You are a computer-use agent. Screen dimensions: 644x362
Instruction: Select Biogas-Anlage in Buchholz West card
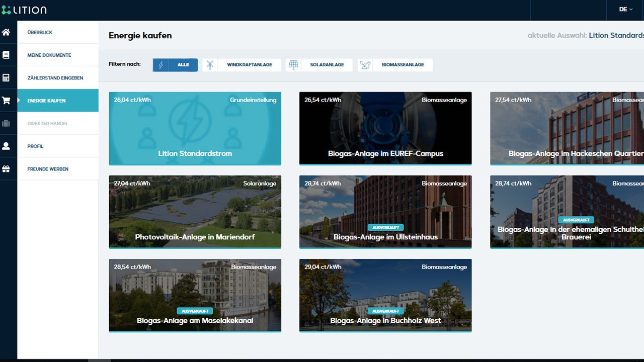tap(385, 295)
